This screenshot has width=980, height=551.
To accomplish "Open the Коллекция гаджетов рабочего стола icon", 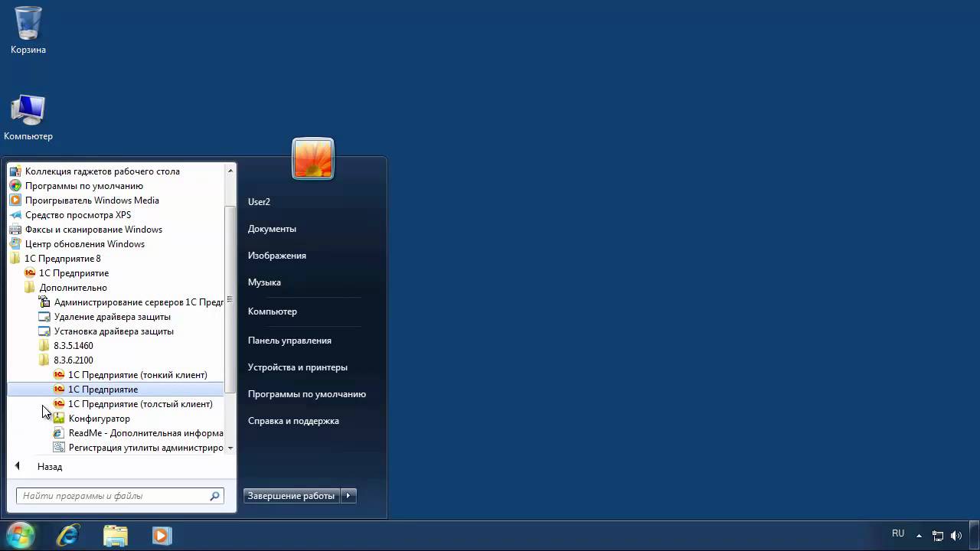I will pos(15,171).
